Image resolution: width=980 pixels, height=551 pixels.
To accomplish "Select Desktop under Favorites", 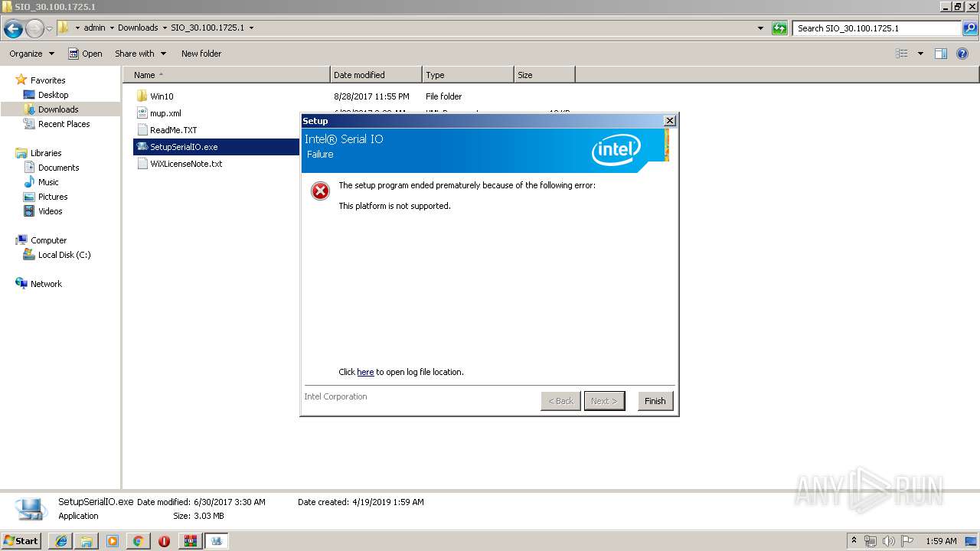I will (x=53, y=95).
